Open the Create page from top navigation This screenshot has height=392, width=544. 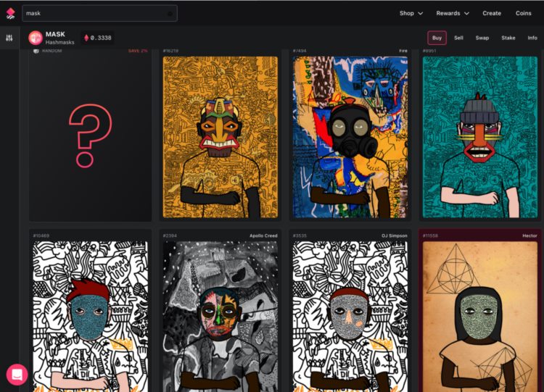point(492,13)
